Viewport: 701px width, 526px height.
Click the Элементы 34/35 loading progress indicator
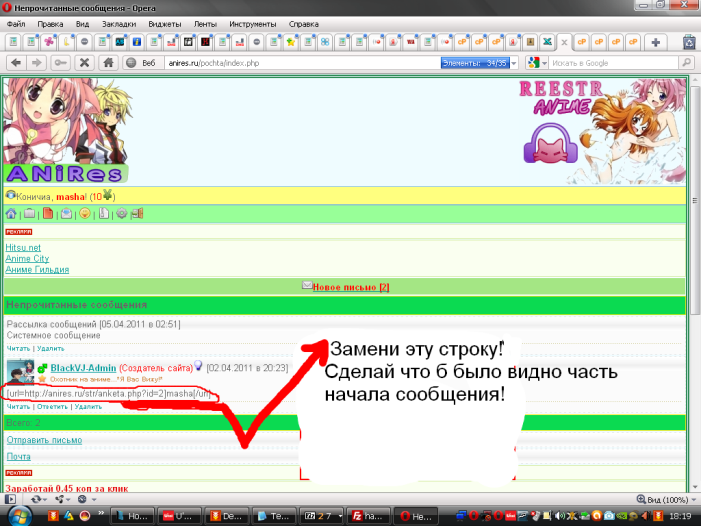pos(475,63)
